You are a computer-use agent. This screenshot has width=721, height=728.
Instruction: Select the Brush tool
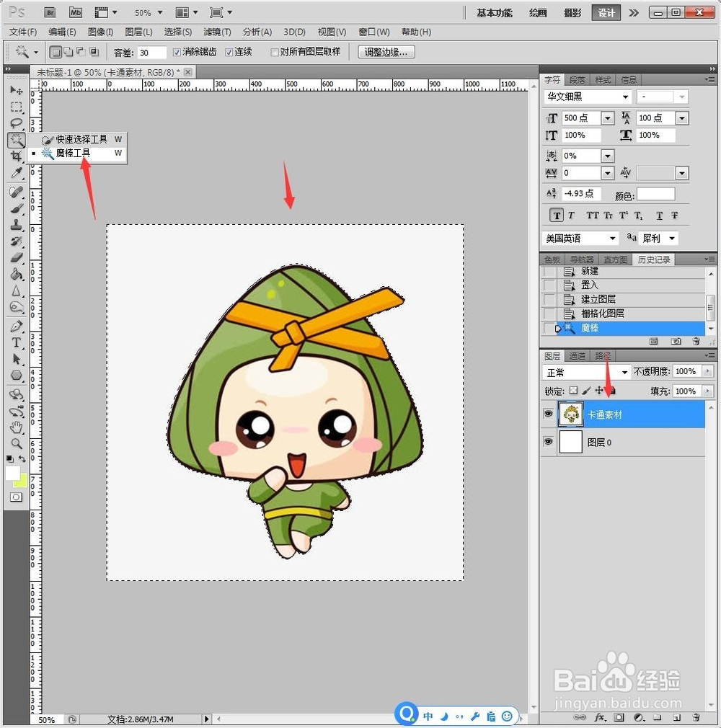click(17, 208)
